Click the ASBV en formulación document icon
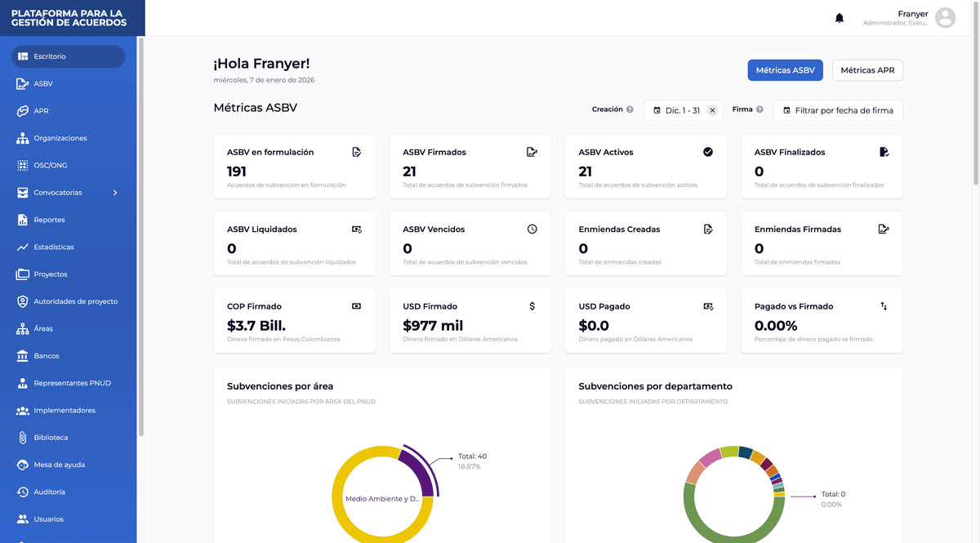 pyautogui.click(x=356, y=152)
